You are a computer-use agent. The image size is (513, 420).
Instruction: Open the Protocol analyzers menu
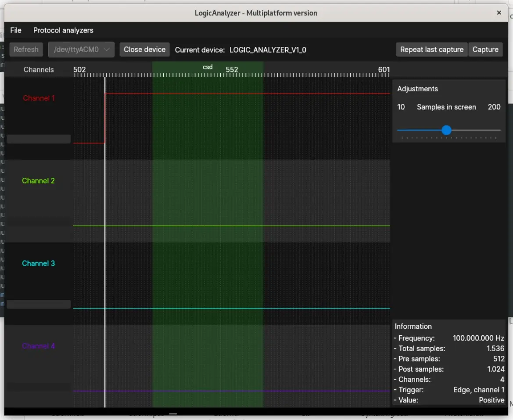[63, 30]
